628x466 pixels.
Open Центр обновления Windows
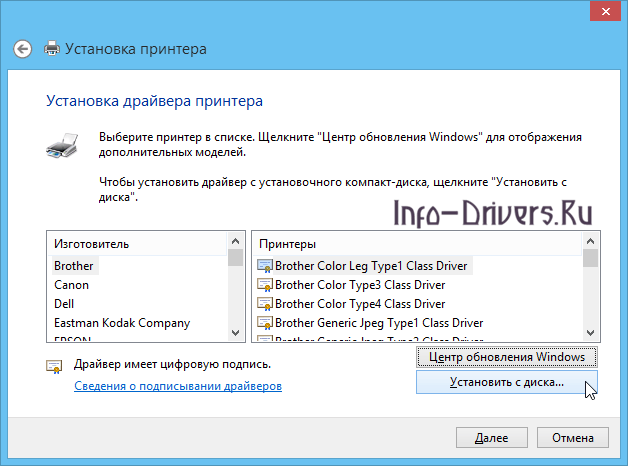(x=506, y=357)
